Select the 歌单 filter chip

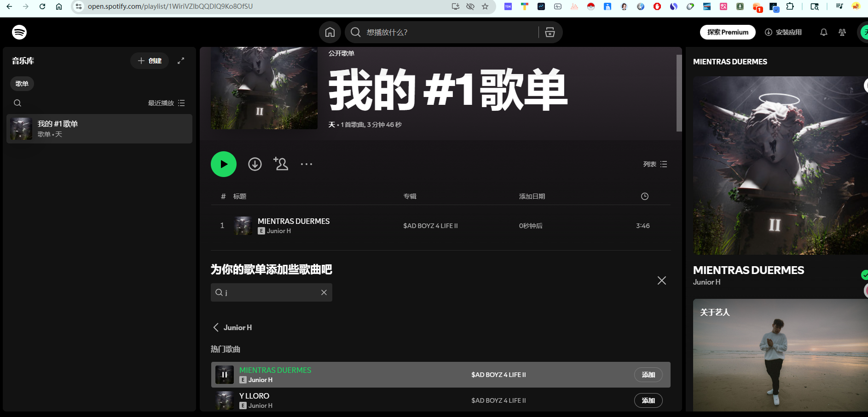[22, 84]
